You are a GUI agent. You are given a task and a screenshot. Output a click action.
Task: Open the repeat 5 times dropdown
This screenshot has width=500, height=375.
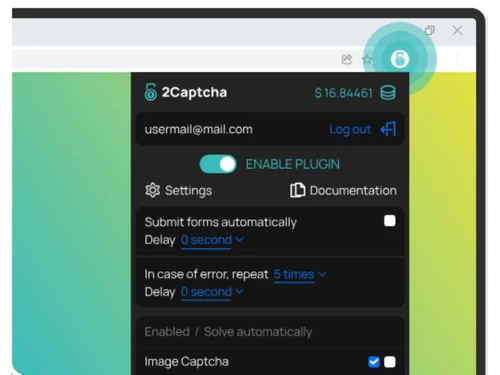pos(300,274)
